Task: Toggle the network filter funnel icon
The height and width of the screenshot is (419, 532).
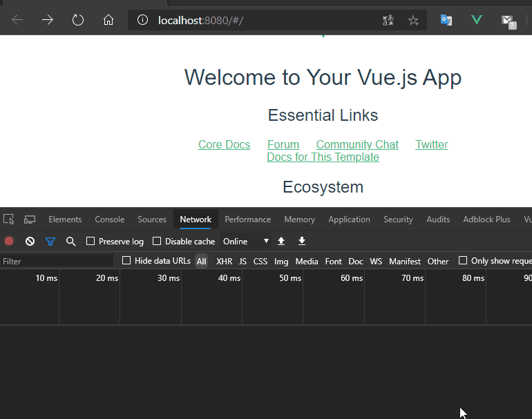Action: click(x=50, y=242)
